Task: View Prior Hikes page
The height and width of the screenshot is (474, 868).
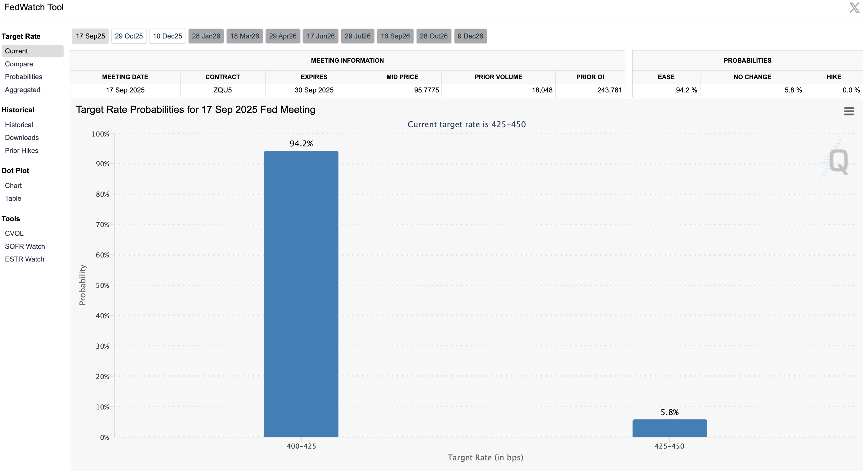Action: [22, 150]
